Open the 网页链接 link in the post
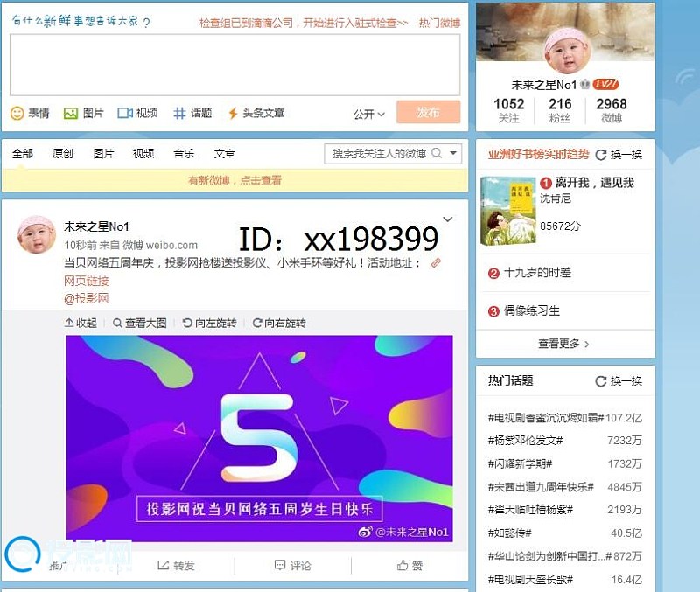This screenshot has height=592, width=700. click(x=87, y=281)
